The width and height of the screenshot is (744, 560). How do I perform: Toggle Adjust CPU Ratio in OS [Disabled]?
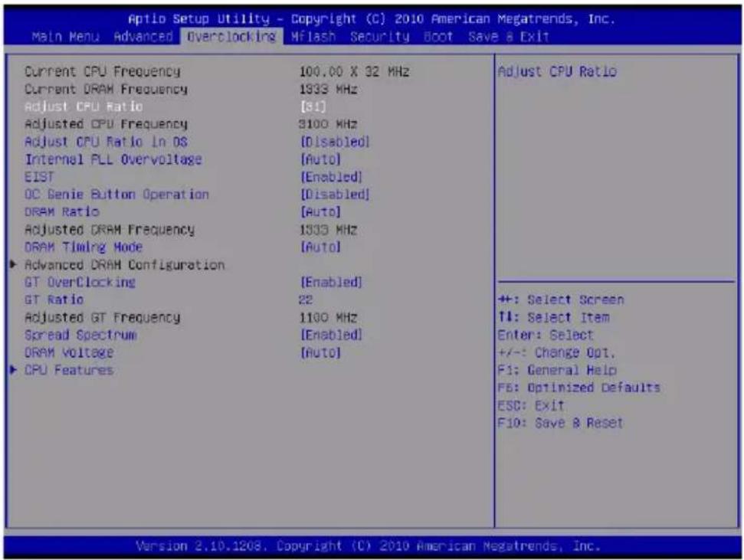[x=335, y=142]
